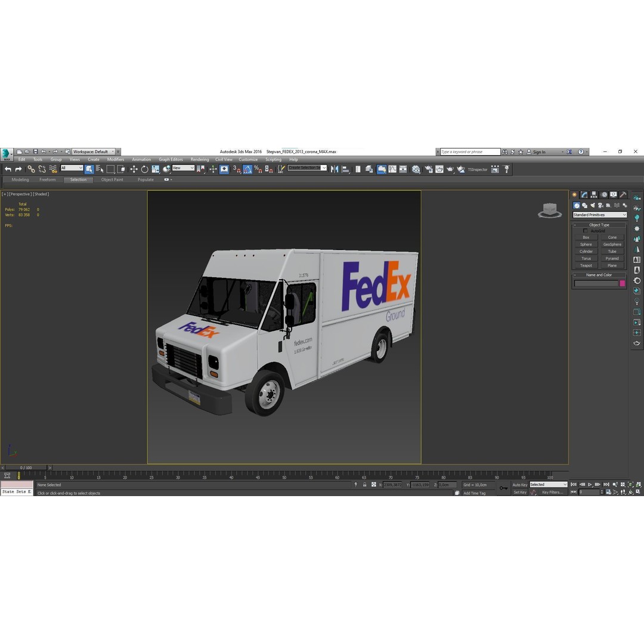The width and height of the screenshot is (644, 644).
Task: Click the Box primitive button
Action: point(586,237)
